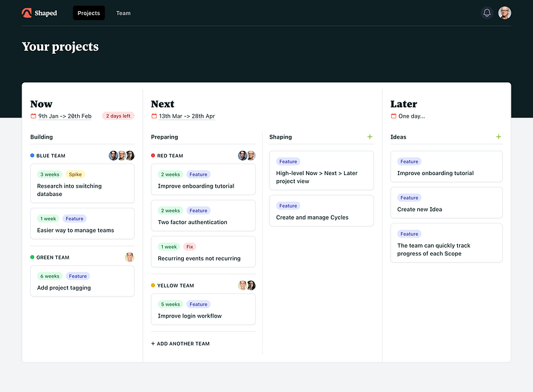This screenshot has width=533, height=392.
Task: Open Research into switching database card
Action: [x=82, y=184]
